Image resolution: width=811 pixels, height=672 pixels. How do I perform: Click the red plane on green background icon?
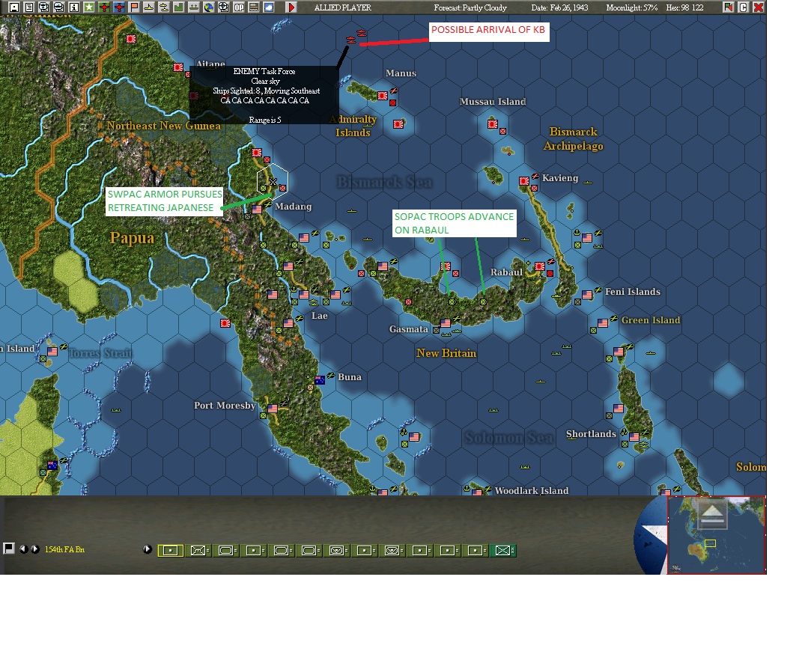[104, 7]
